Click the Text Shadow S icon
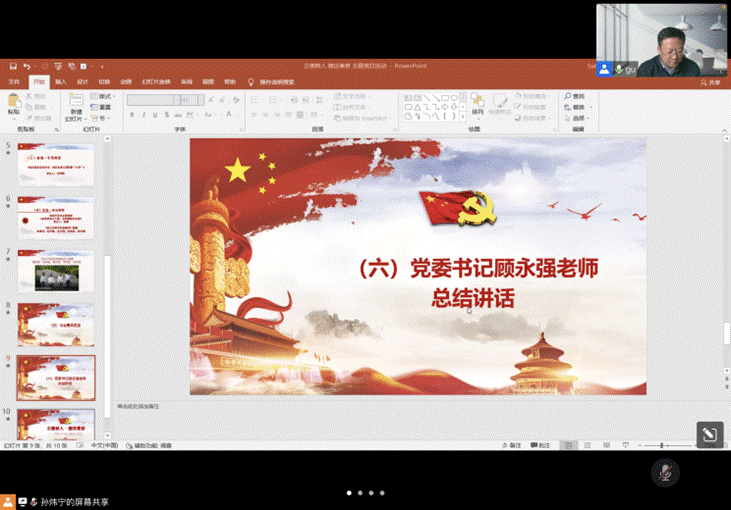The width and height of the screenshot is (731, 510). [x=166, y=115]
